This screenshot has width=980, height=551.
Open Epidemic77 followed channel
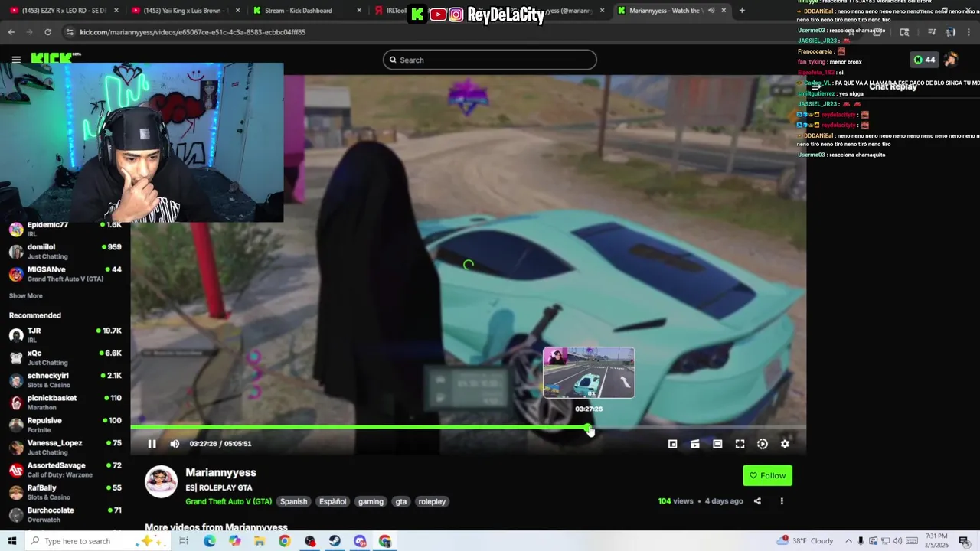click(x=65, y=229)
